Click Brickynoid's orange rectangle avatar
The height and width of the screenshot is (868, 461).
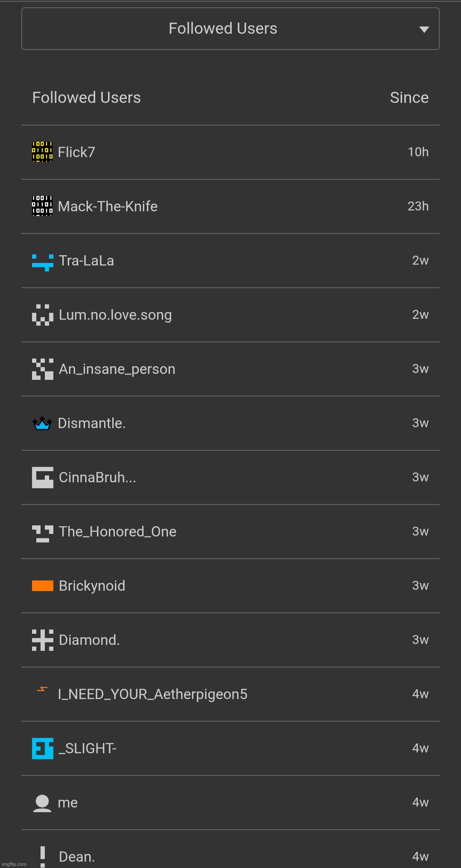pyautogui.click(x=43, y=586)
